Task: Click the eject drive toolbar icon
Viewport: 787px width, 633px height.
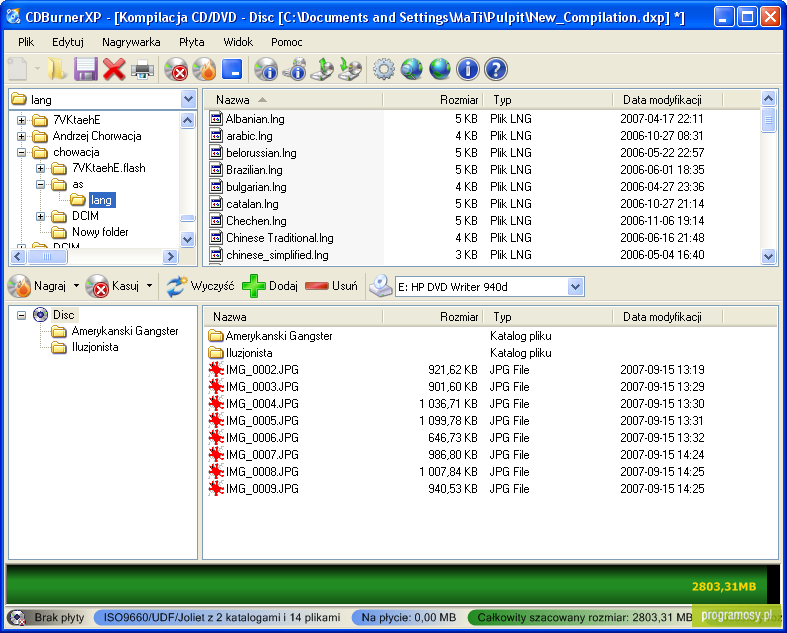Action: pyautogui.click(x=322, y=69)
